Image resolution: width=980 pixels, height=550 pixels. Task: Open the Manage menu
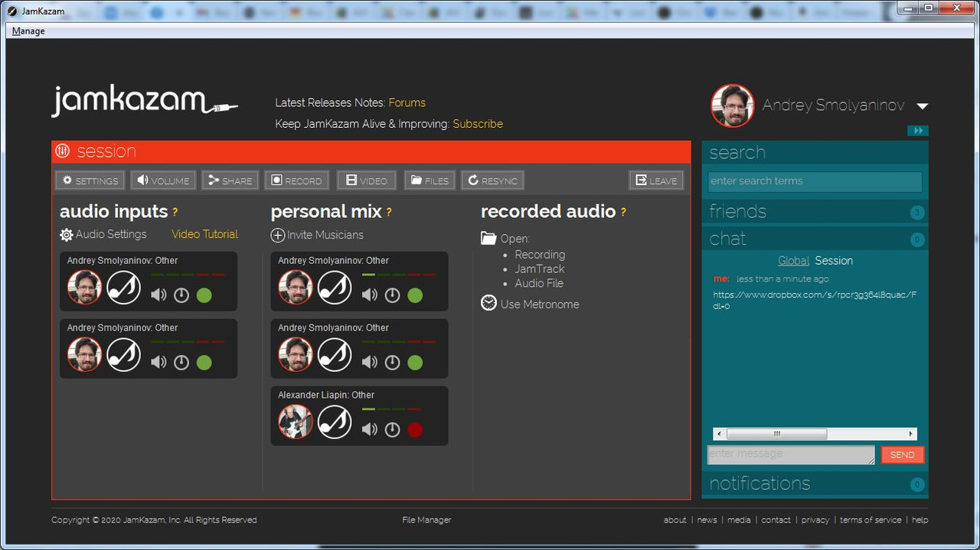tap(28, 31)
